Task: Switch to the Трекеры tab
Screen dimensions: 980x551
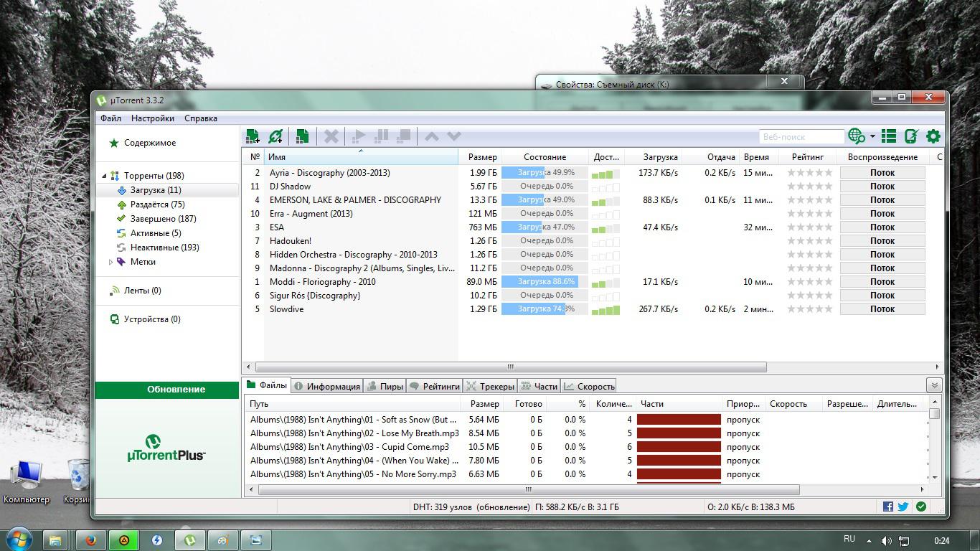Action: (490, 386)
